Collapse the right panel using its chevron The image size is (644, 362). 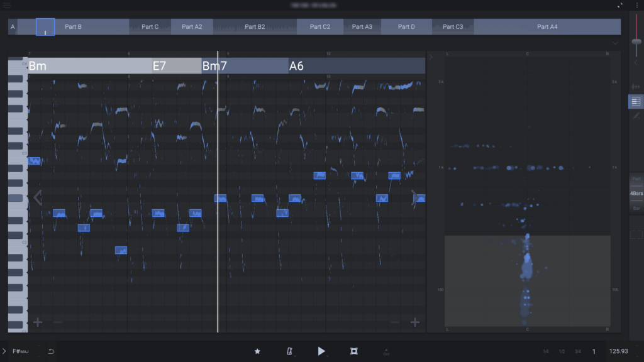tap(637, 62)
